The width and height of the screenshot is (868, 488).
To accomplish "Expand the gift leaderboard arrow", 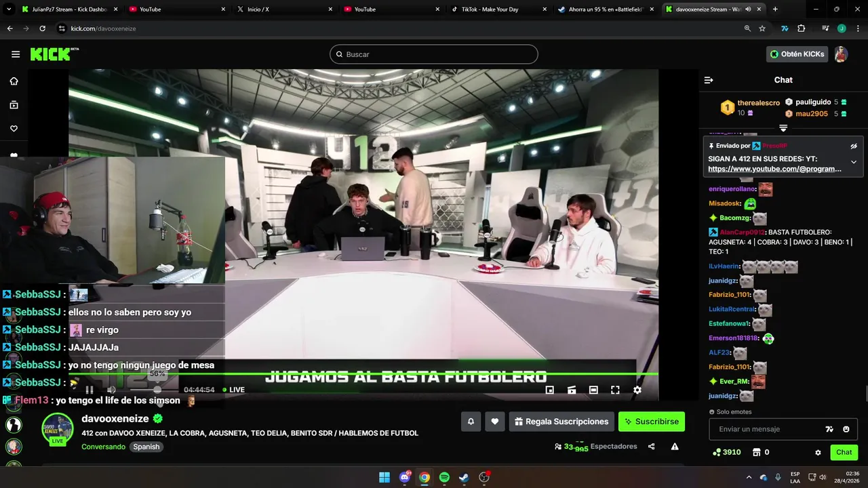I will pyautogui.click(x=783, y=128).
